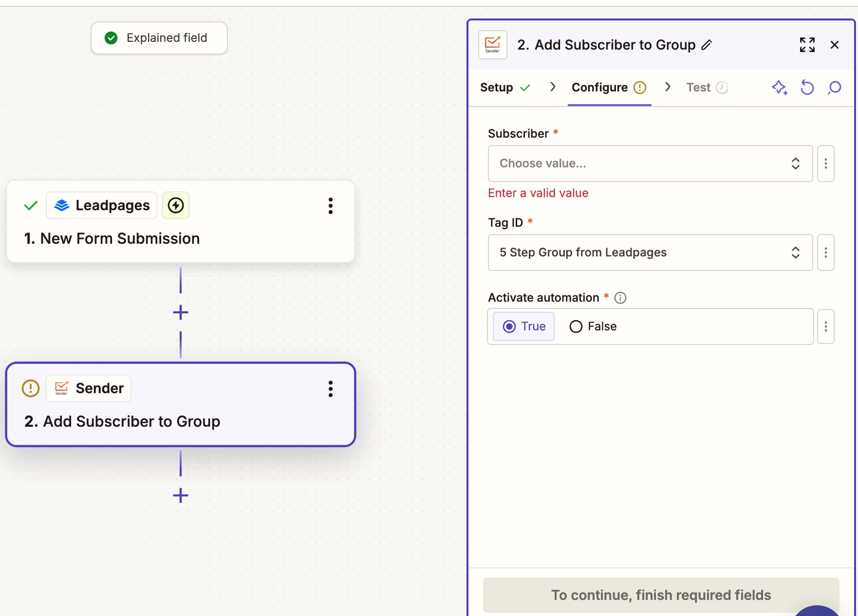Close the step editor panel
The width and height of the screenshot is (858, 616).
pos(834,45)
